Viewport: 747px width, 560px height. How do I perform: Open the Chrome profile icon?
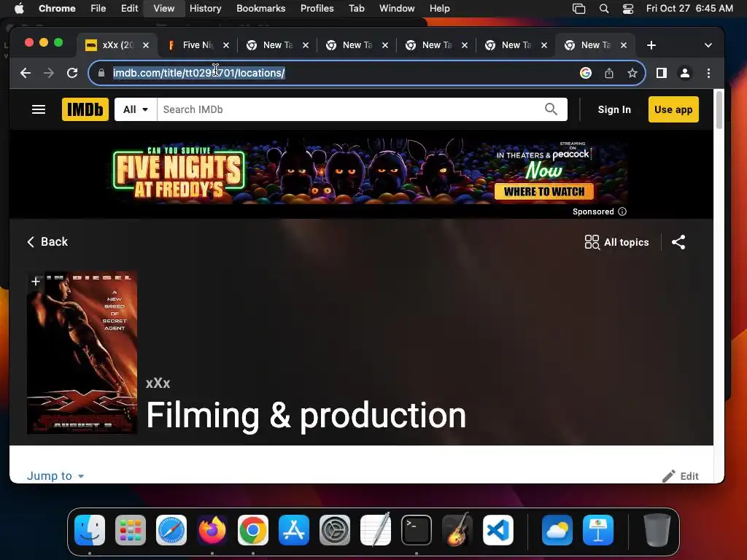(685, 73)
